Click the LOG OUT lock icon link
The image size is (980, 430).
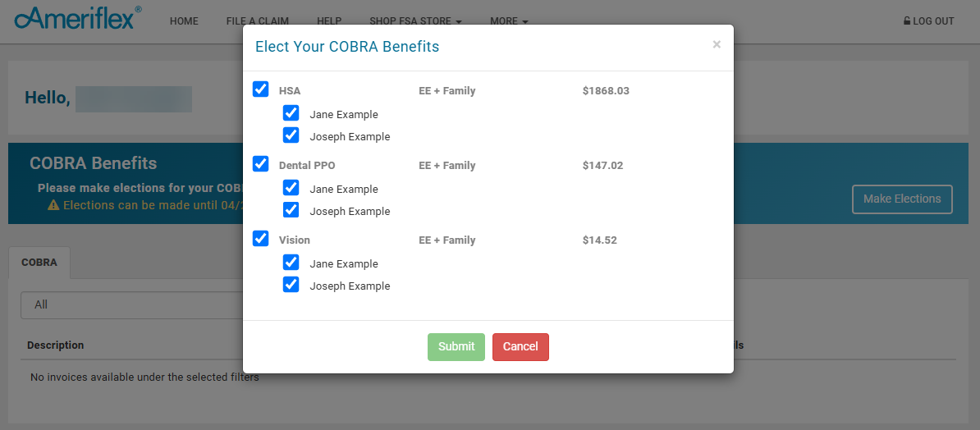click(x=928, y=21)
